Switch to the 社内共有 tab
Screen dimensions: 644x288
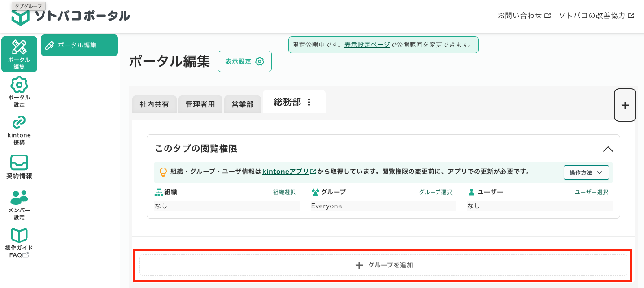pyautogui.click(x=154, y=104)
